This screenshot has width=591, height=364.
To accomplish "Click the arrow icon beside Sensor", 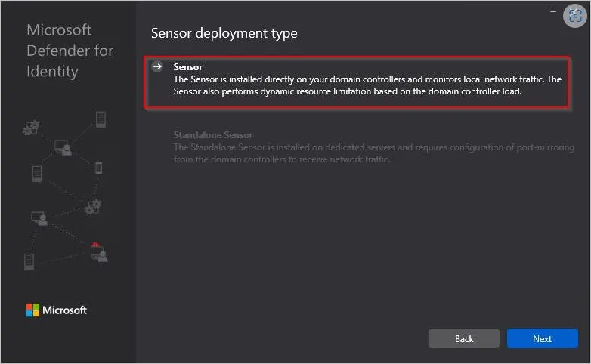I will [x=157, y=66].
